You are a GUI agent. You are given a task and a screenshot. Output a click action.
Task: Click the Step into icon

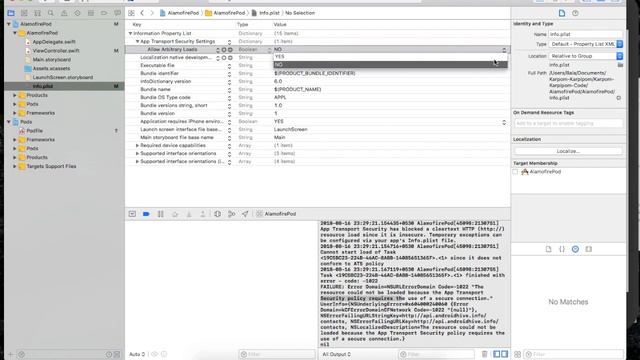point(189,214)
